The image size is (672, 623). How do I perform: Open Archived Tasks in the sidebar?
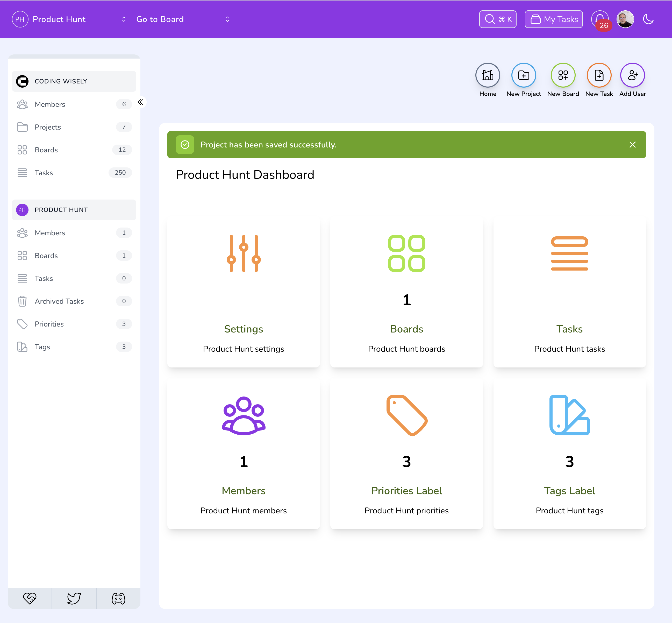pyautogui.click(x=74, y=301)
